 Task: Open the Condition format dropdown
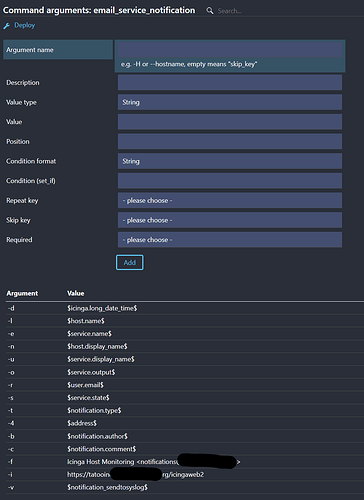pyautogui.click(x=230, y=161)
